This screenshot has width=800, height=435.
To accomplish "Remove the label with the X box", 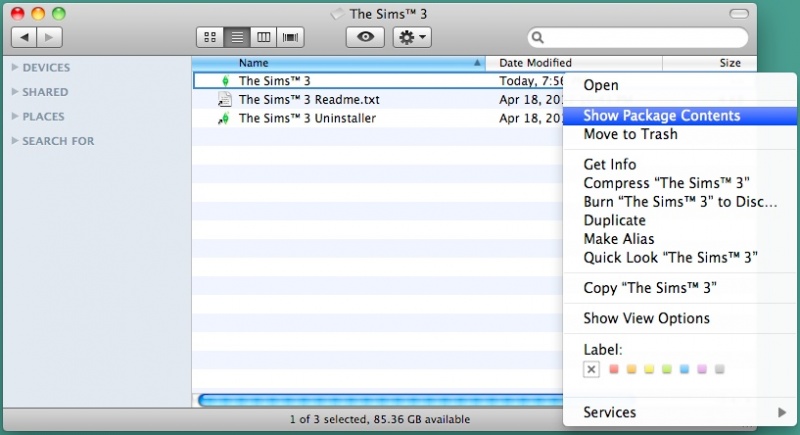I will point(591,369).
